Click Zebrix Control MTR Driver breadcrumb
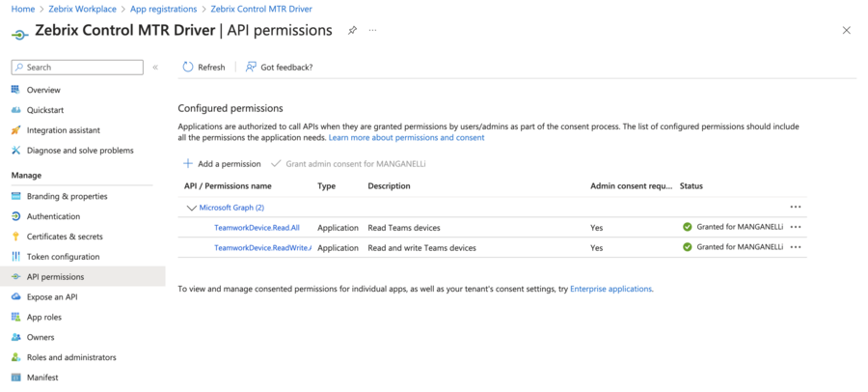Screen dimensions: 868x392 (x=261, y=9)
